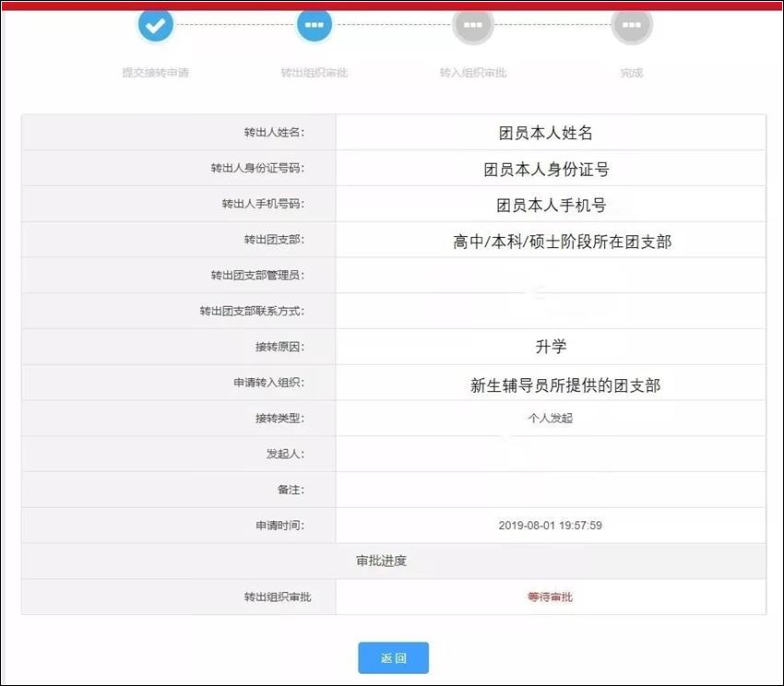Click the 转出团支部 value cell
Screen dimensions: 784x686
(550, 242)
